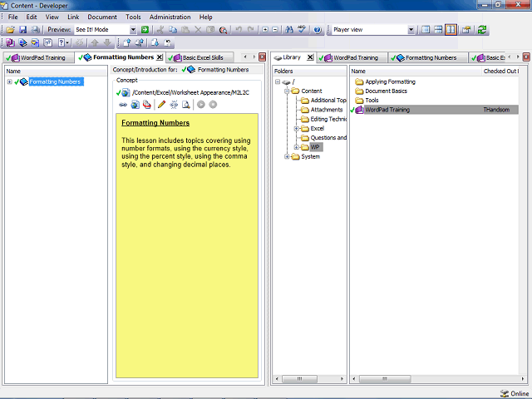Open the Administration menu
This screenshot has width=532, height=399.
(170, 17)
